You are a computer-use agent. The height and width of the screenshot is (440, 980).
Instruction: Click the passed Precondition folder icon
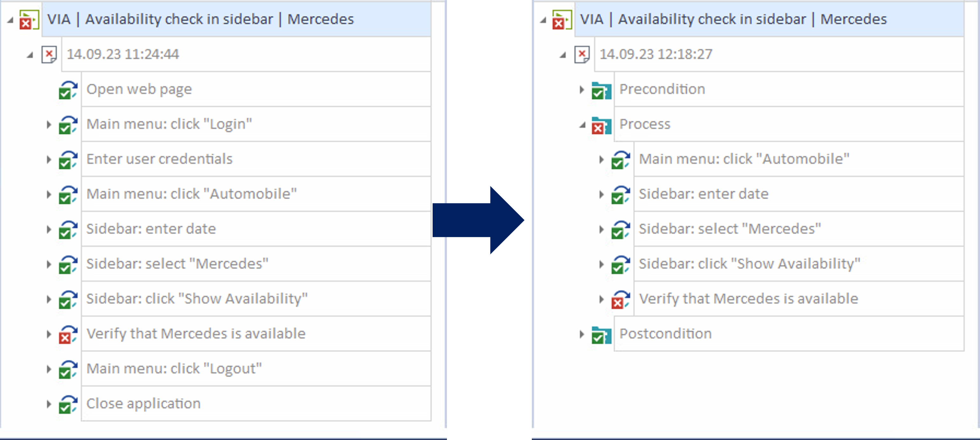601,90
